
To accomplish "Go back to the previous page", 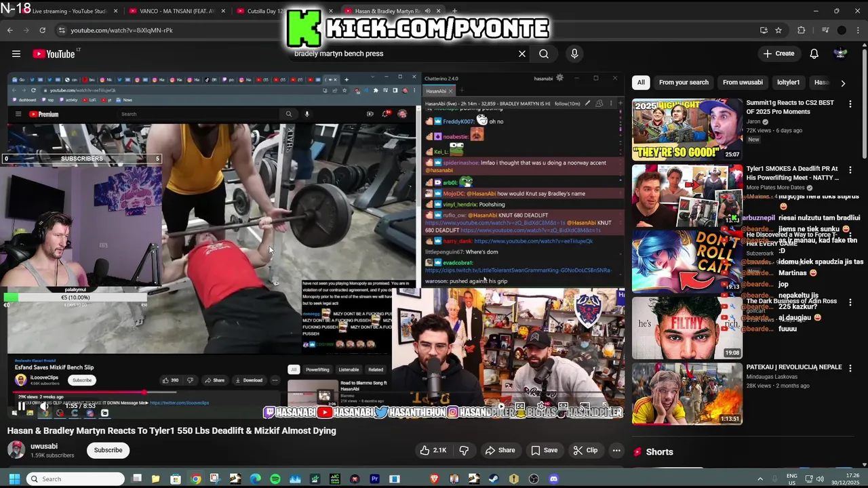I will point(9,30).
